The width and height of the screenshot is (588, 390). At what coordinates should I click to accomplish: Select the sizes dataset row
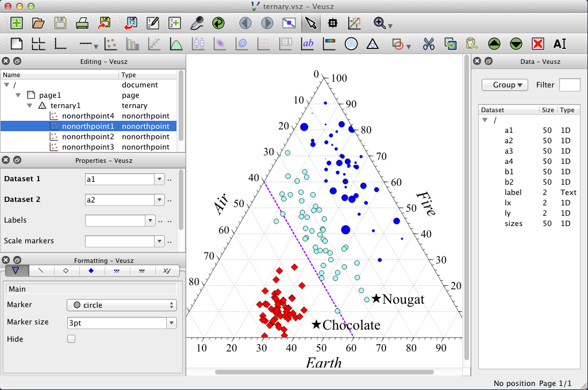529,224
